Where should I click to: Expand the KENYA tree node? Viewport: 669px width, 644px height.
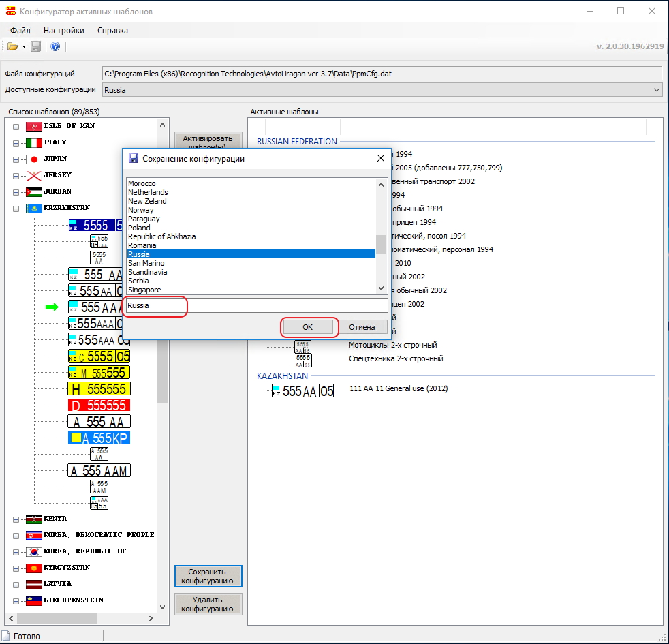[x=16, y=519]
